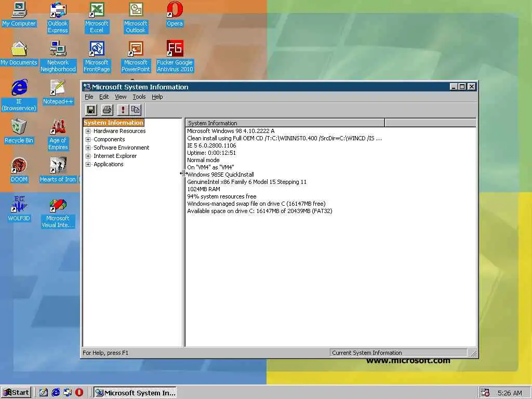Select Microsoft Excel desktop shortcut
Screen dimensions: 532x399
[x=97, y=18]
